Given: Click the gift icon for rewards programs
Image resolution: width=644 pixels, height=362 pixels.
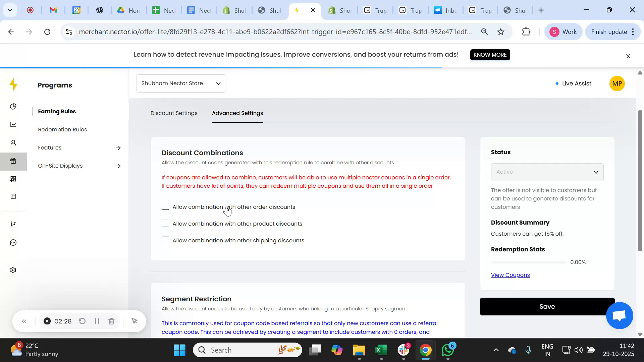Looking at the screenshot, I should pyautogui.click(x=13, y=161).
